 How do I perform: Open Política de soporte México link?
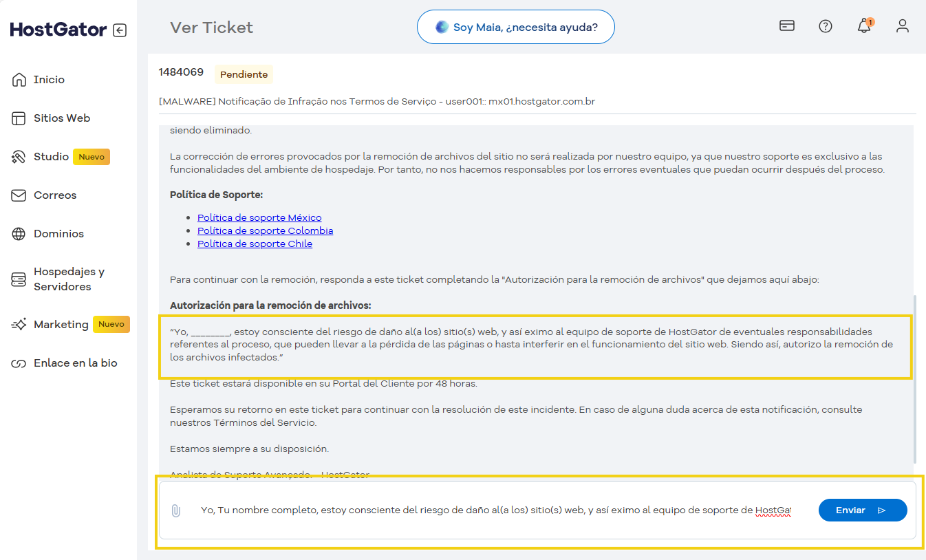[x=259, y=217]
